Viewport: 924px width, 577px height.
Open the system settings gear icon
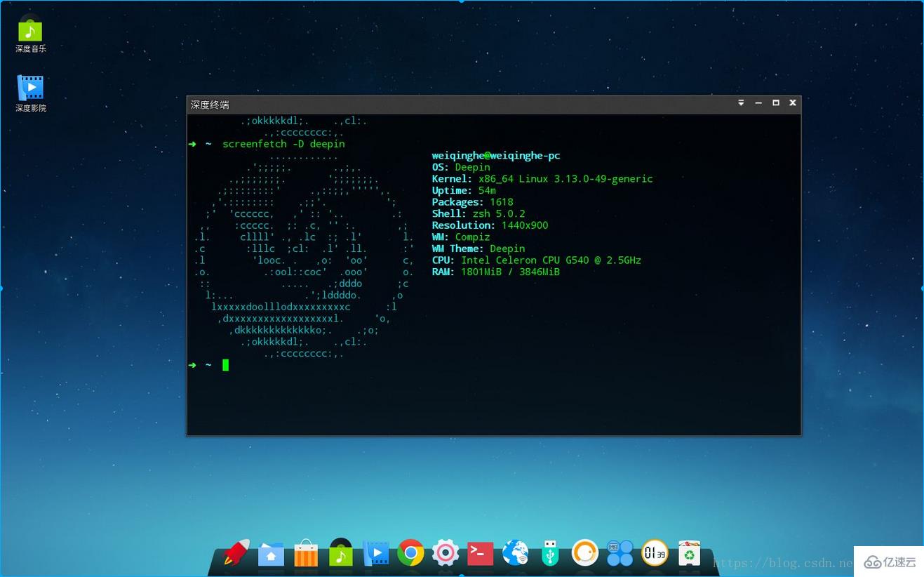(446, 553)
